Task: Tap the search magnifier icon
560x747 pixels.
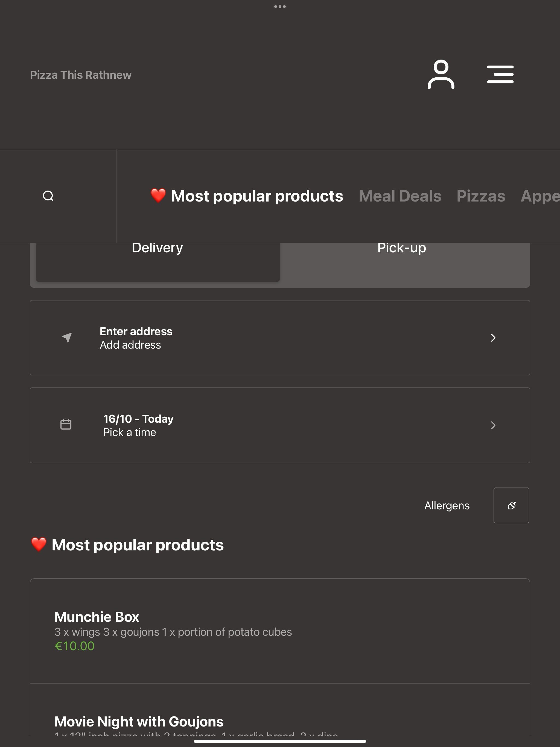Action: (x=48, y=196)
